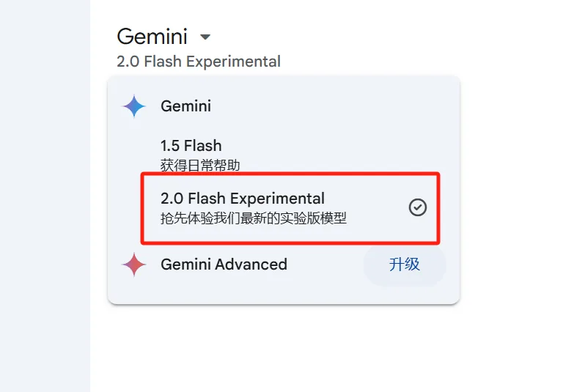Click the 抢先体验我们最新的实验版模型 description text
The image size is (563, 392).
[254, 218]
